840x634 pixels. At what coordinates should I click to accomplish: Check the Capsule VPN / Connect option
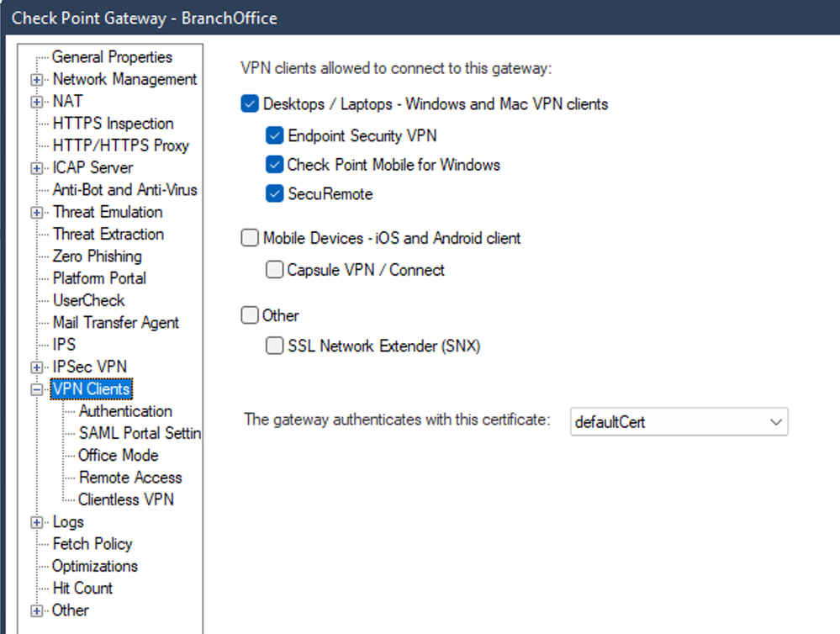pyautogui.click(x=274, y=271)
